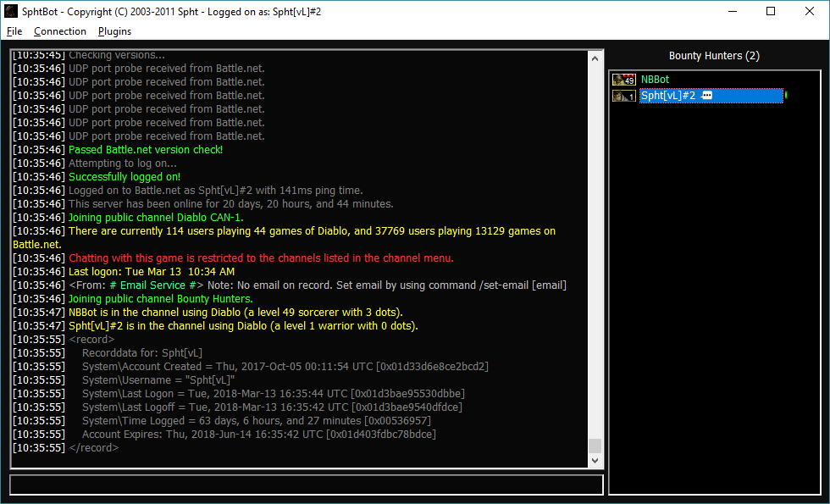Viewport: 830px width, 504px height.
Task: Click 'Logged on to Battle.net as Spht[vL]#2' line
Action: pos(215,191)
